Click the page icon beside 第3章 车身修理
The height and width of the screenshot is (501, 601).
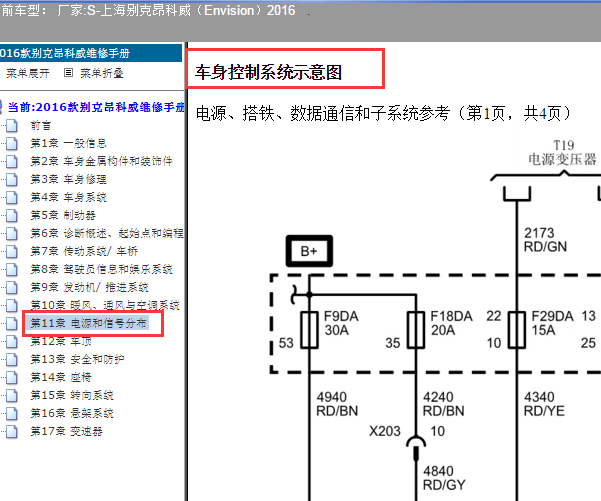click(12, 179)
